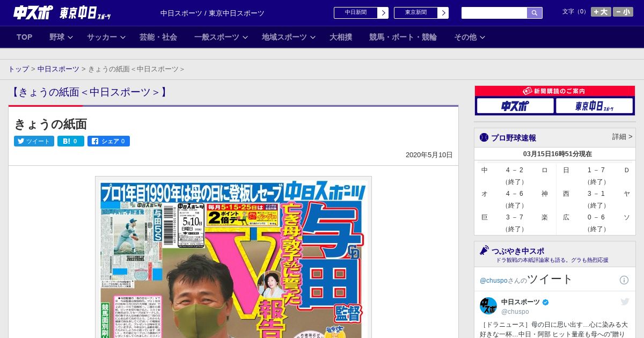Share the article via ツイート button

(34, 141)
